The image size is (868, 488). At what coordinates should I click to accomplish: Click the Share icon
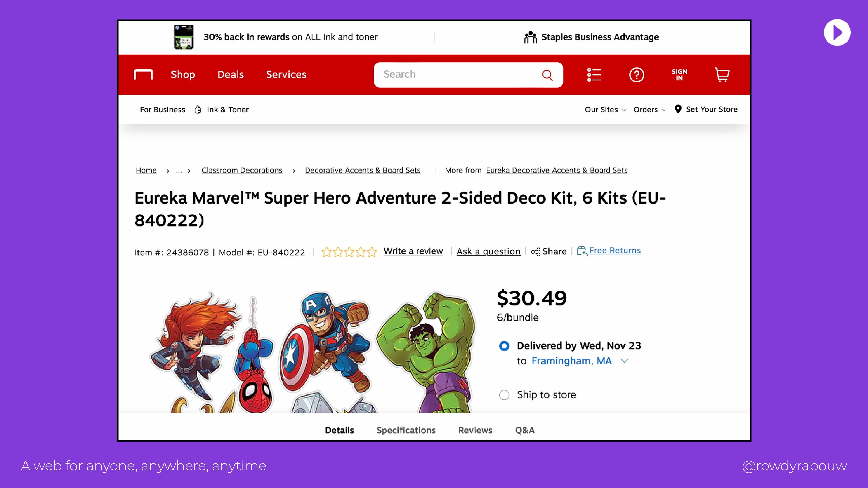535,252
